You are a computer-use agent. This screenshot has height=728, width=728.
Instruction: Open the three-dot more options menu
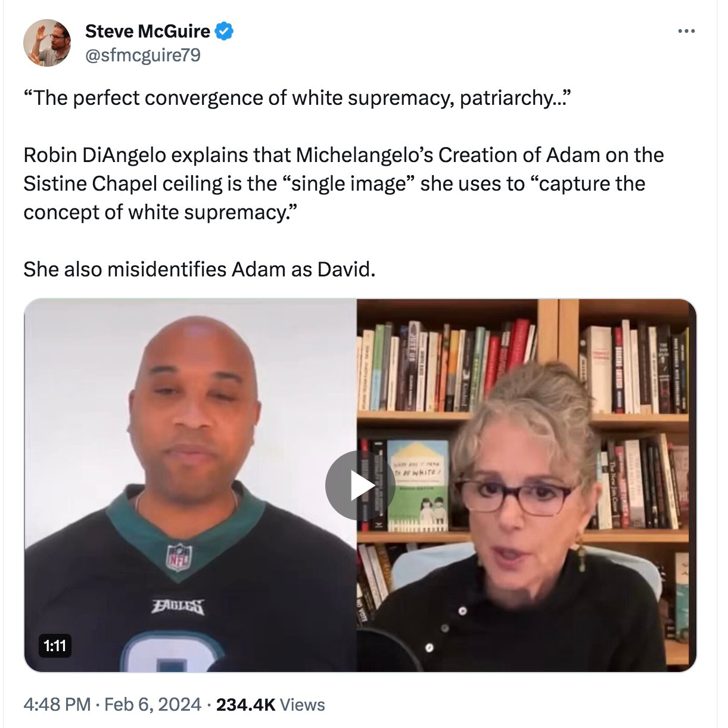tap(686, 31)
